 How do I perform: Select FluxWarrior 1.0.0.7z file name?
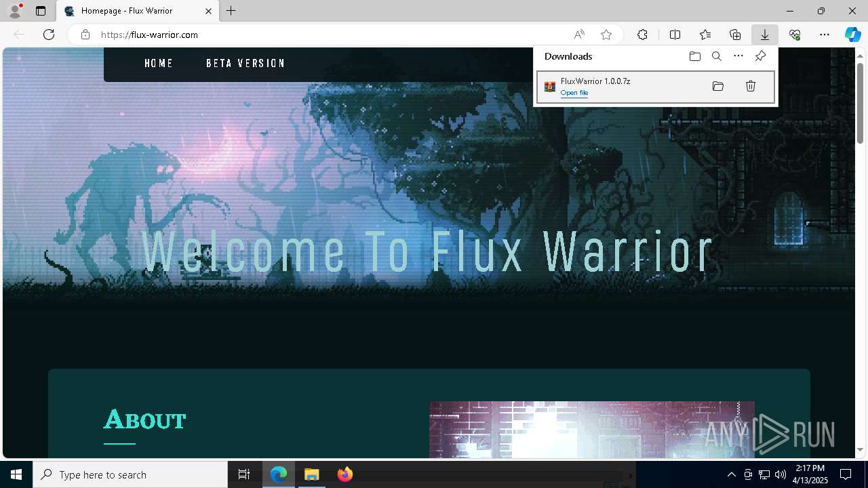(595, 81)
